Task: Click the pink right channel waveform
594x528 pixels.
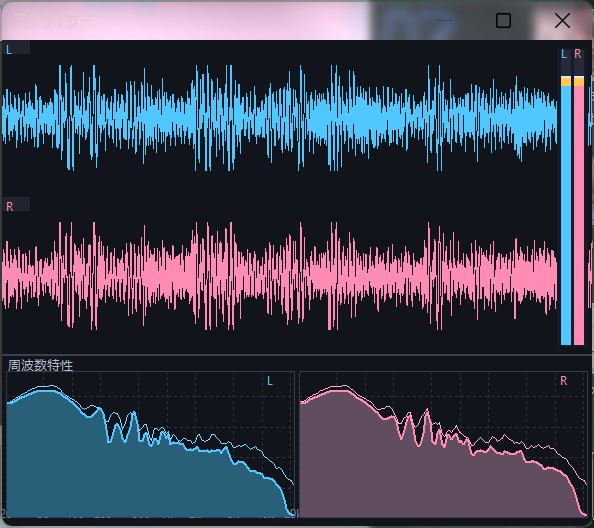Action: point(280,276)
